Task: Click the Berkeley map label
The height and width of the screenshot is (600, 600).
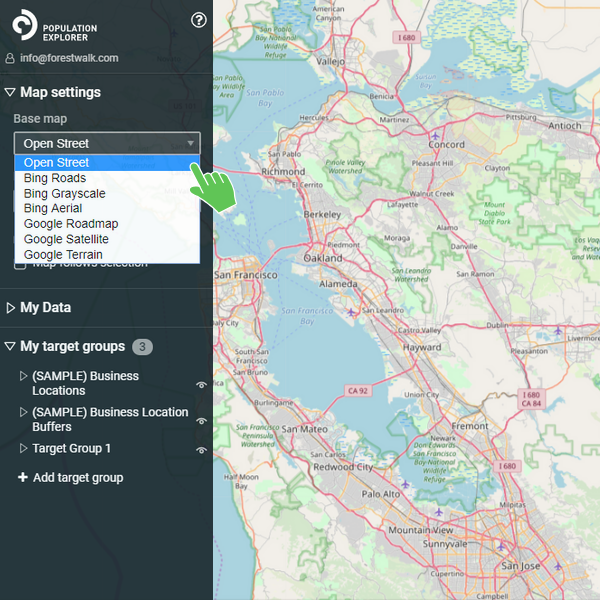Action: click(x=322, y=215)
